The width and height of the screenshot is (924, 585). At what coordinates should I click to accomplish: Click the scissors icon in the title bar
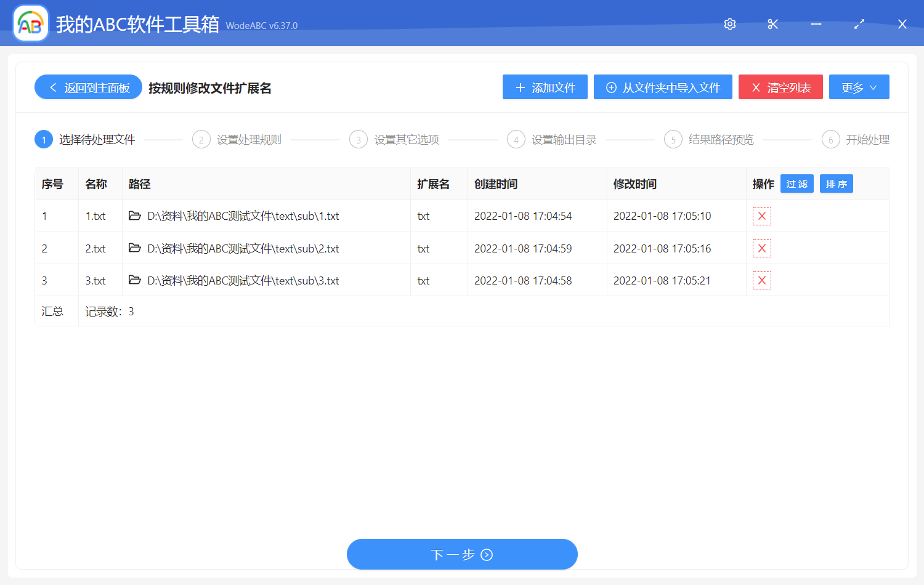[x=772, y=24]
